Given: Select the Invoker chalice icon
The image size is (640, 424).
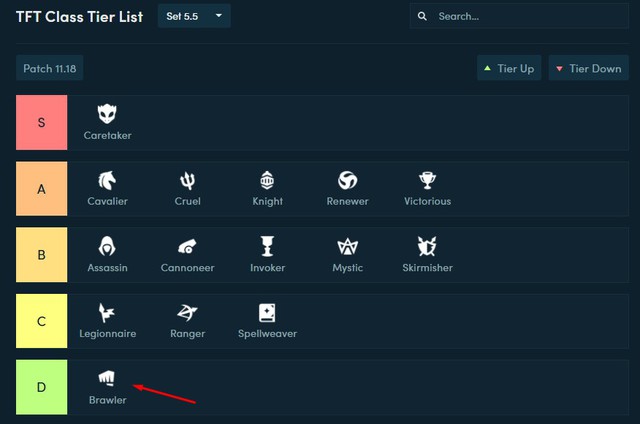Looking at the screenshot, I should click(x=267, y=246).
